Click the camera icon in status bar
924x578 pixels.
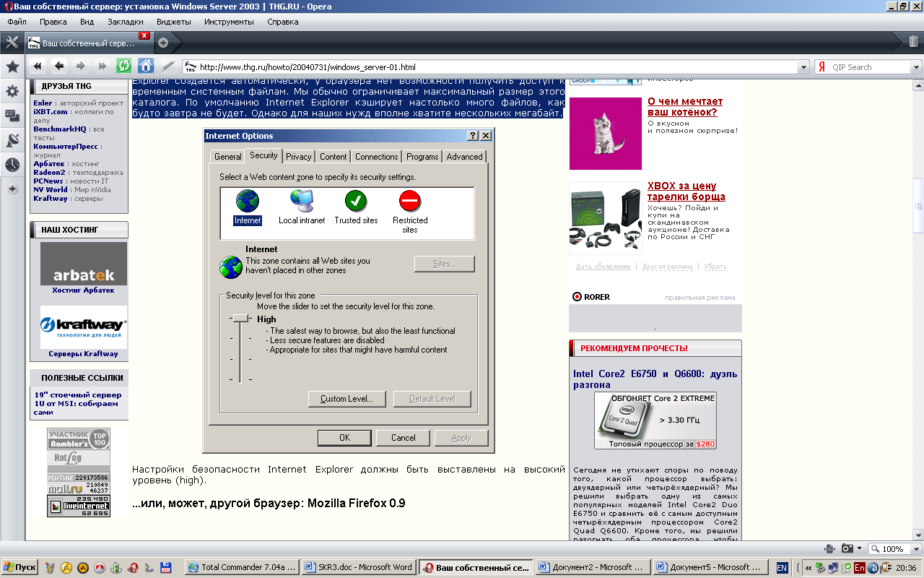pyautogui.click(x=847, y=549)
